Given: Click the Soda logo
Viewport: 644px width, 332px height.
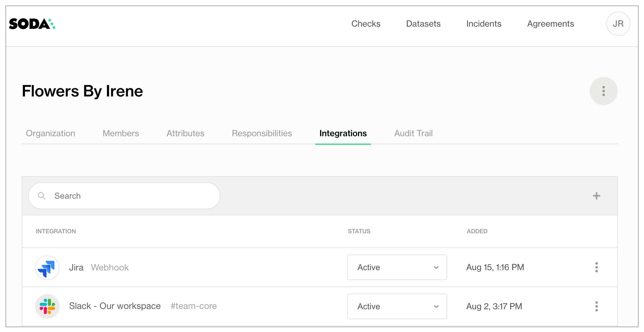Looking at the screenshot, I should click(x=32, y=24).
